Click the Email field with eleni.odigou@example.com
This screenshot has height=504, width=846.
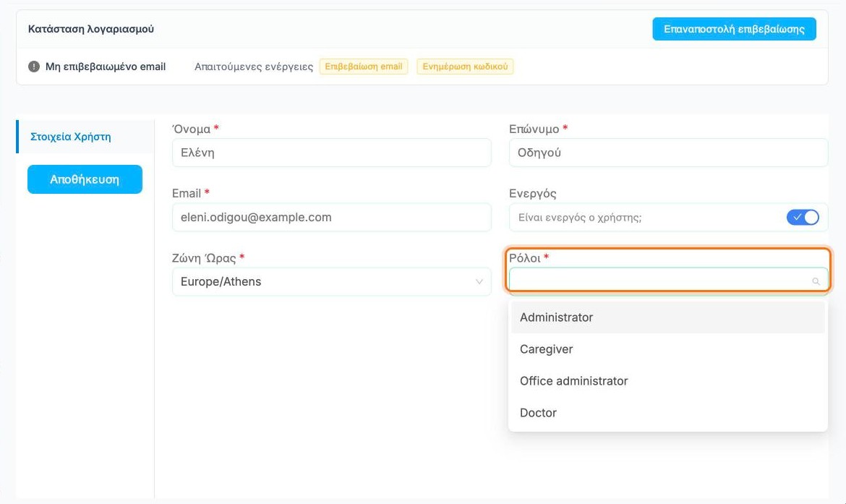[331, 217]
